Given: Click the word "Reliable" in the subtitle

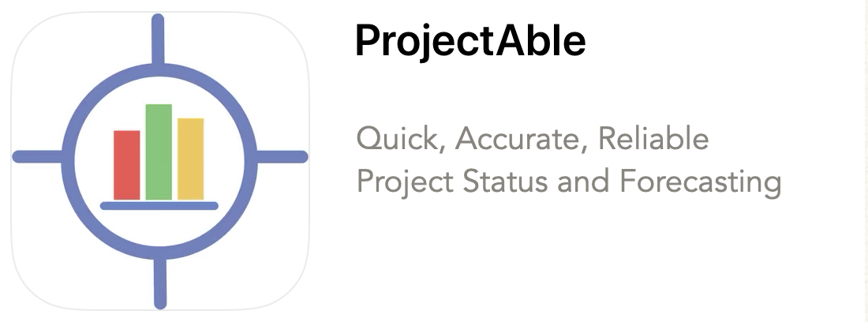Looking at the screenshot, I should (x=653, y=138).
